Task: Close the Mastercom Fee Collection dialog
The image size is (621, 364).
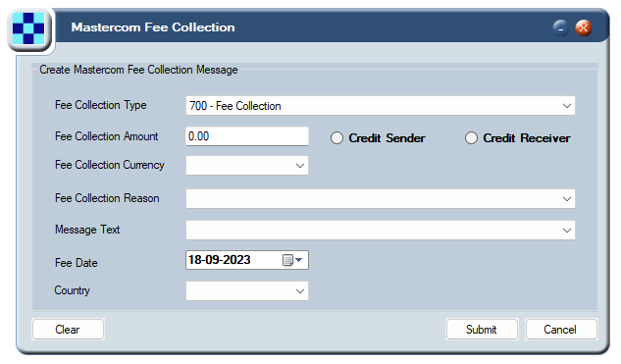Action: (584, 28)
